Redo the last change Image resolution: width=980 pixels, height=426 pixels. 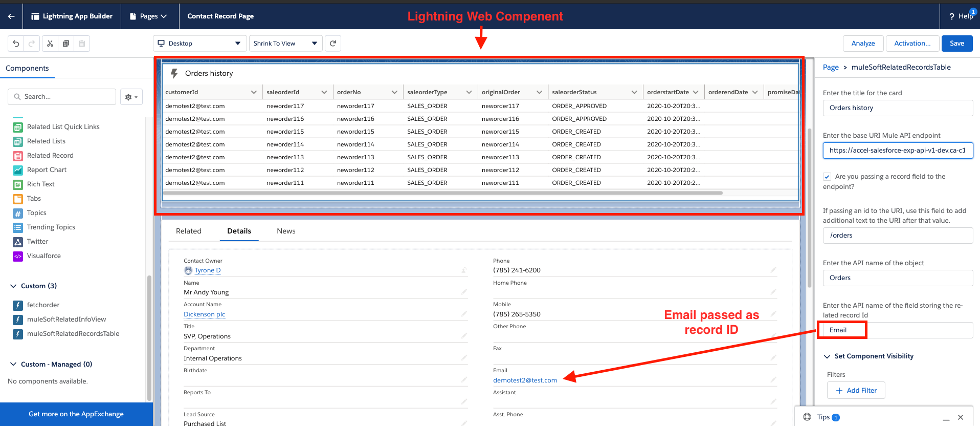coord(32,44)
